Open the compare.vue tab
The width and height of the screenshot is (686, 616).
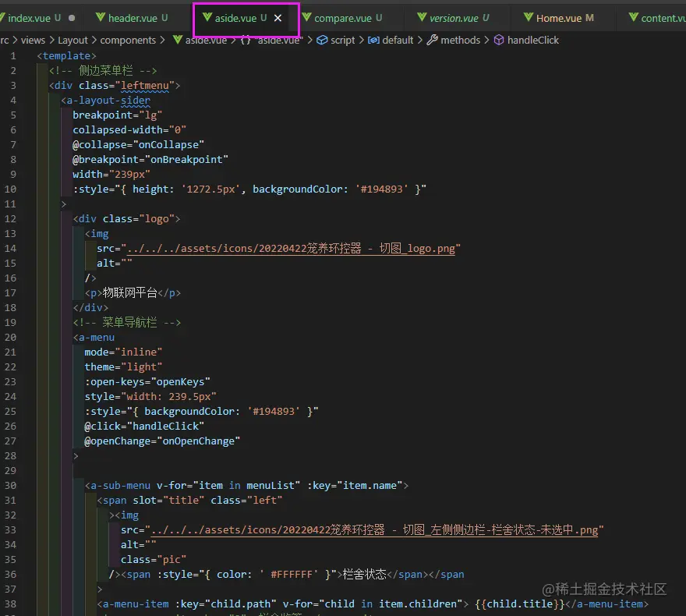343,18
